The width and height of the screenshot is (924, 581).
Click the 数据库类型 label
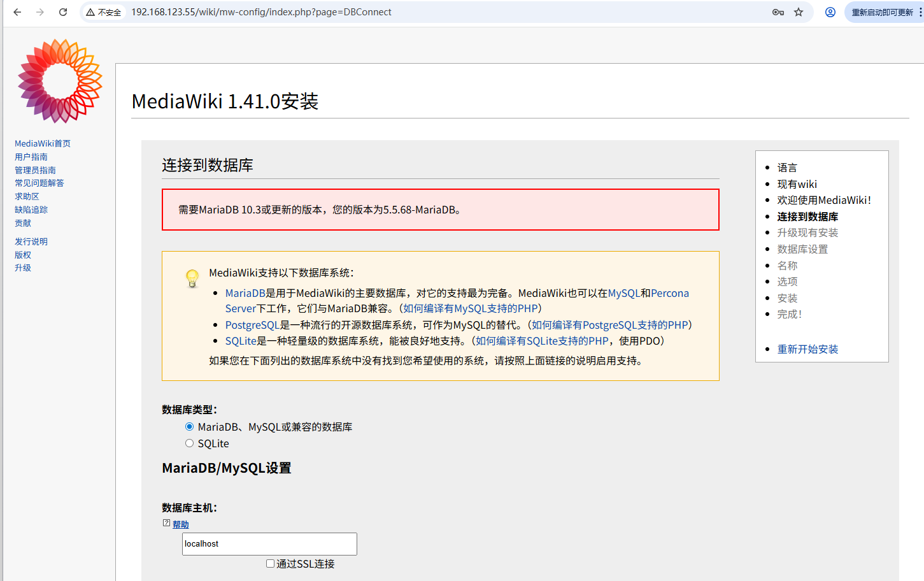point(190,410)
